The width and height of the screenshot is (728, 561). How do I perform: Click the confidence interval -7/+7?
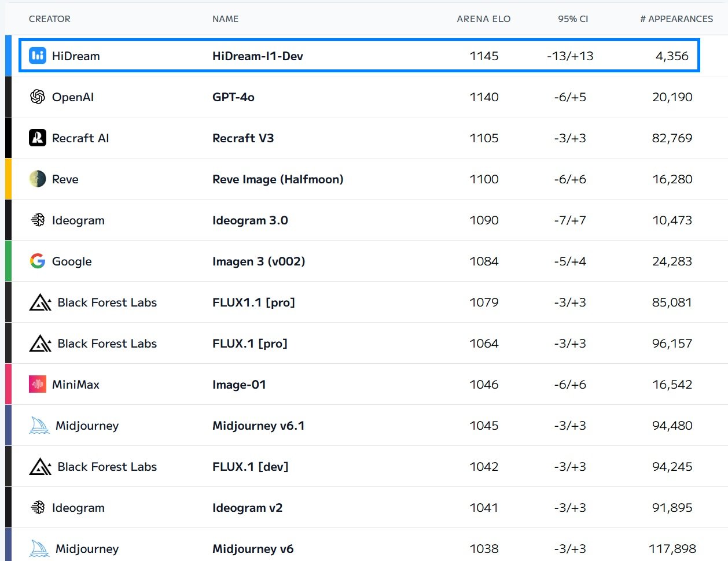click(570, 220)
